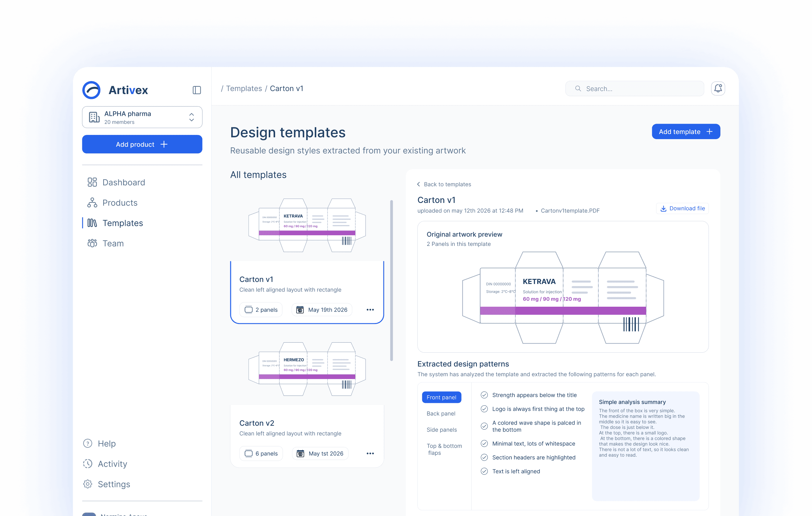Switch to the Back panel tab
Screen dimensions: 812x516
(x=441, y=413)
